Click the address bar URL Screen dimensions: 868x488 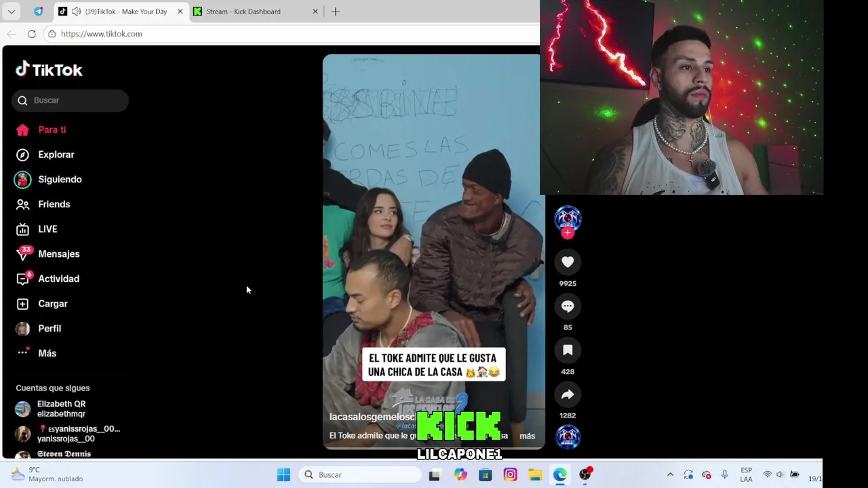point(102,34)
